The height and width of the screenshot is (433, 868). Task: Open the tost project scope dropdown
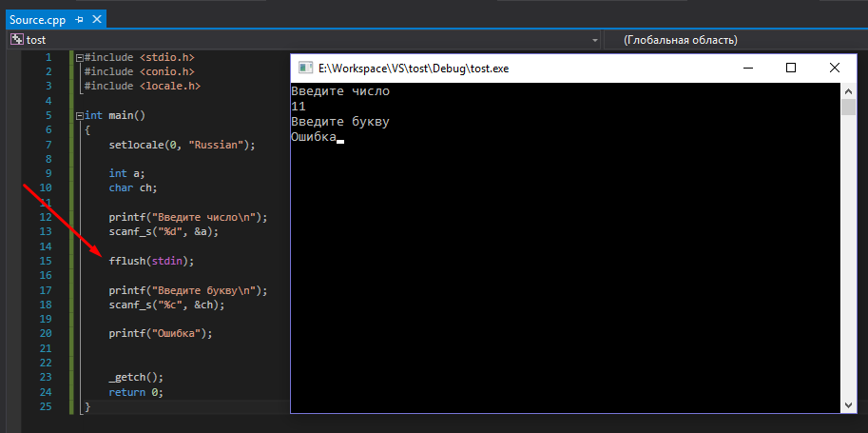click(594, 41)
